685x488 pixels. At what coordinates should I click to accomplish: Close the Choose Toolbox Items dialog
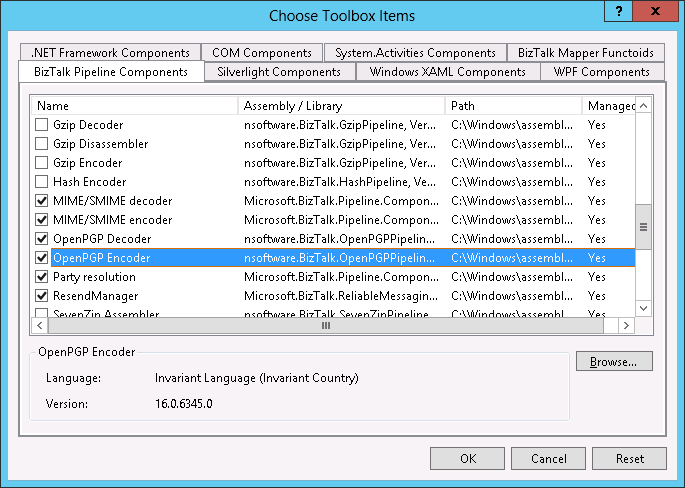[655, 11]
